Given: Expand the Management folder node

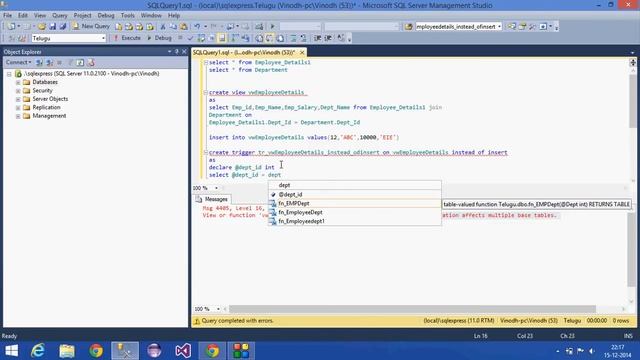Looking at the screenshot, I should (x=18, y=116).
